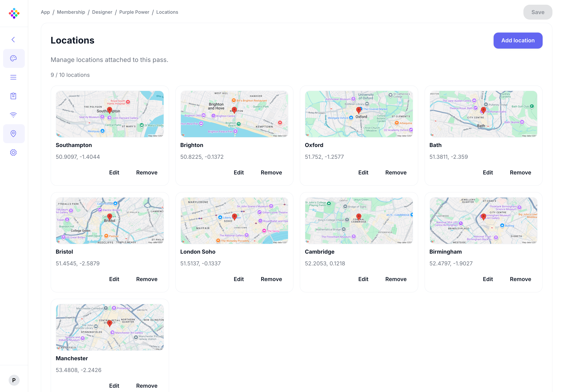Edit the Birmingham location

pos(488,279)
